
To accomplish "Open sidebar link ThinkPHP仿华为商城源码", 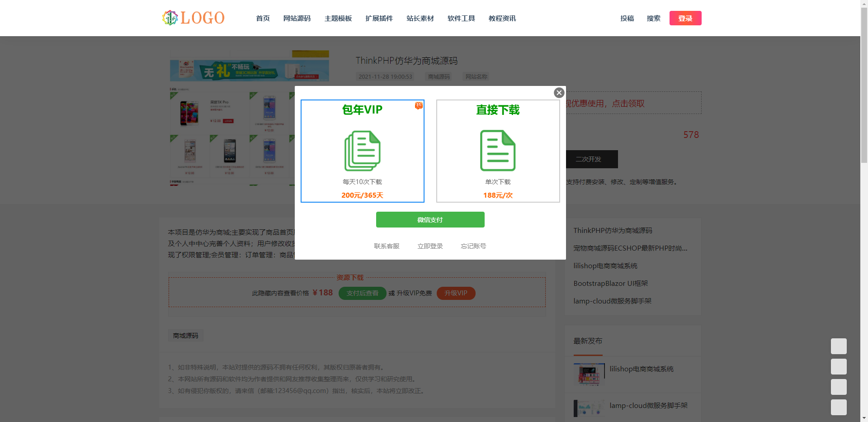I will point(613,230).
